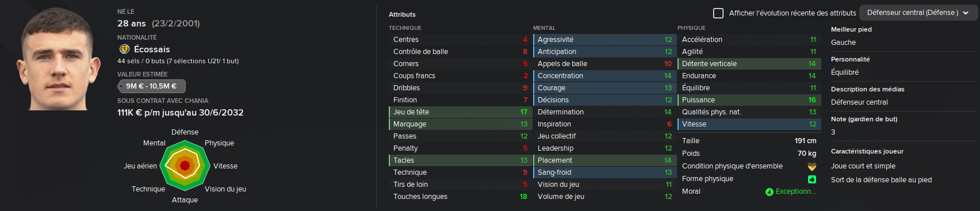Click the attribute radar polygon chart

click(x=185, y=166)
